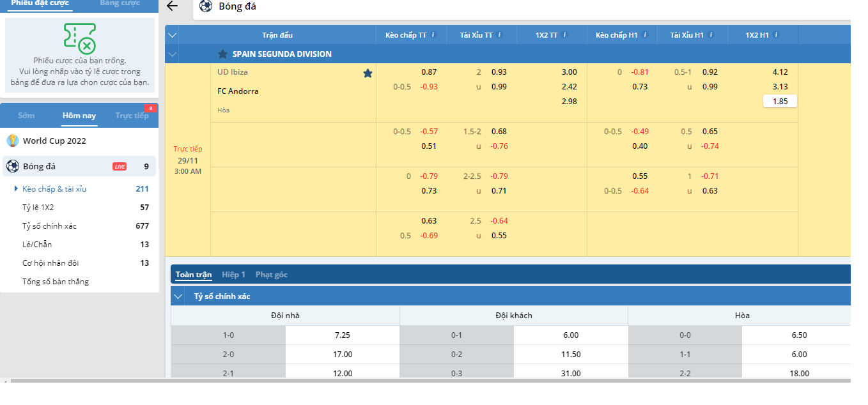Screen dimensions: 868x405
Task: Click the info icon next to Kèo chấp TT
Action: point(433,35)
